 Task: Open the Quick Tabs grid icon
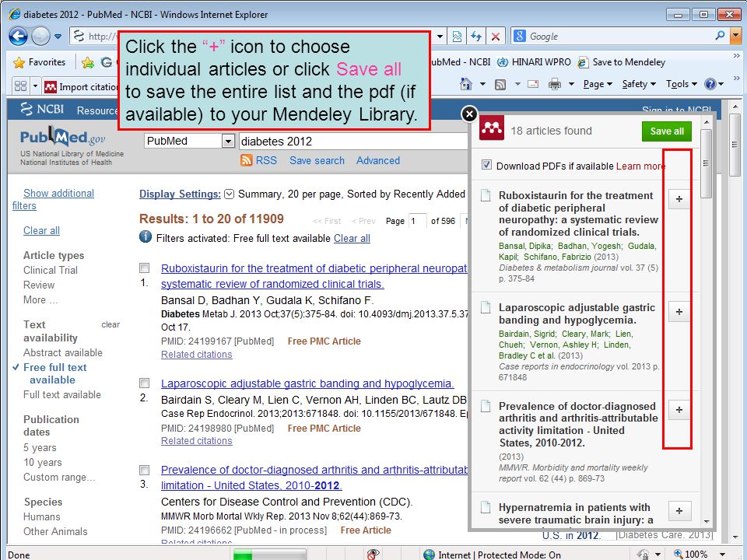click(20, 86)
